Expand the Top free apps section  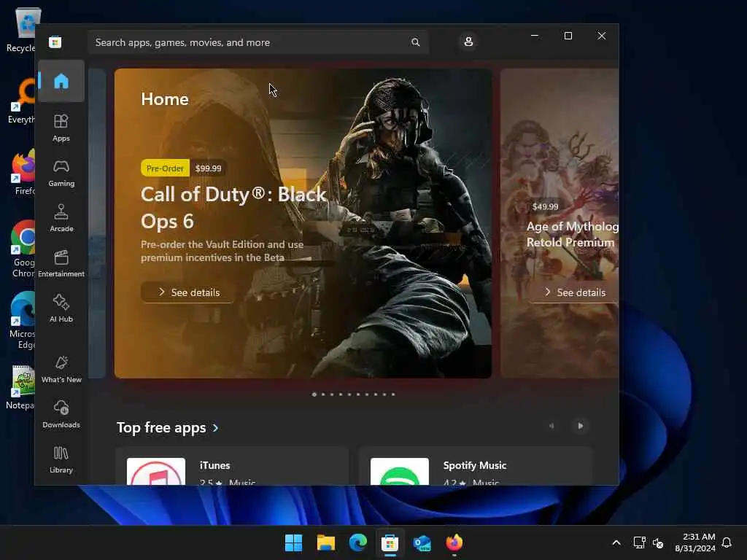click(x=168, y=427)
